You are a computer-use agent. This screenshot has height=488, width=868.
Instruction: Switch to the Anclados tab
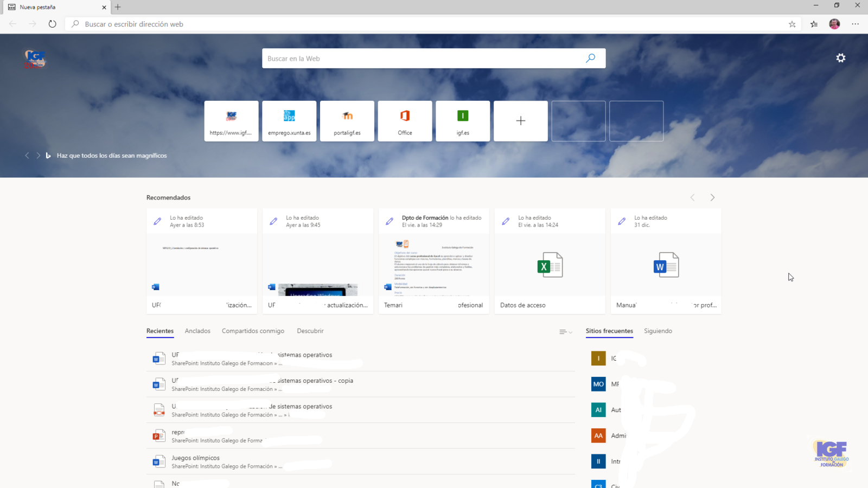(197, 331)
